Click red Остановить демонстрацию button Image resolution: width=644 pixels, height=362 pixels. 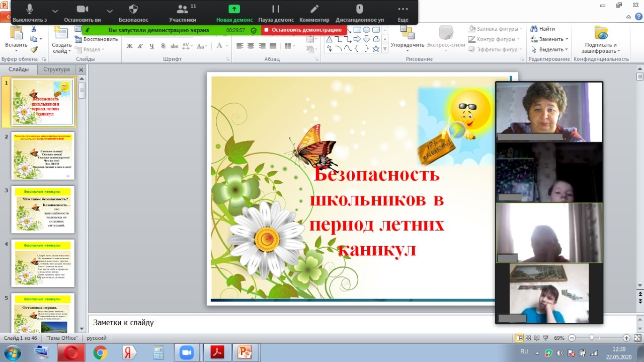tap(303, 30)
